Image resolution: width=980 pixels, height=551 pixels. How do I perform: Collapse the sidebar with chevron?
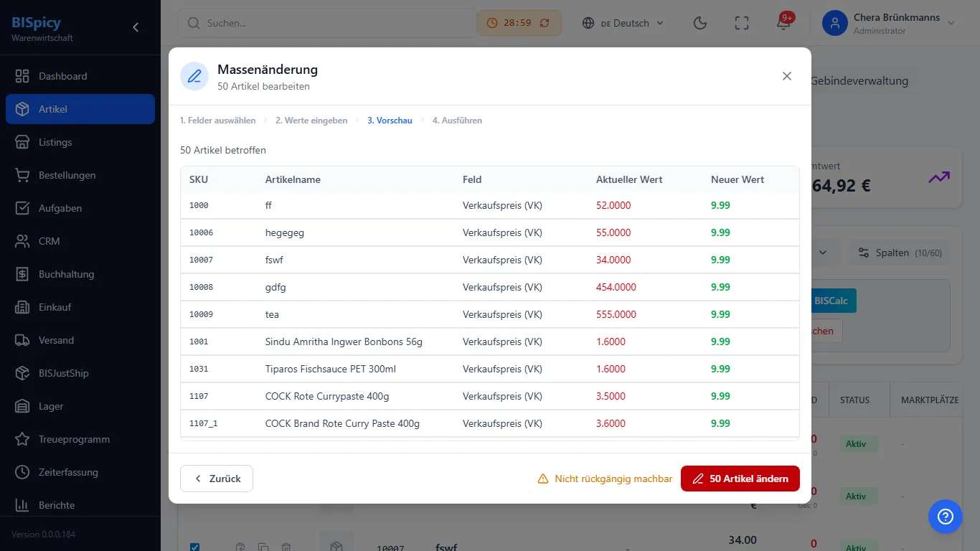pyautogui.click(x=136, y=27)
